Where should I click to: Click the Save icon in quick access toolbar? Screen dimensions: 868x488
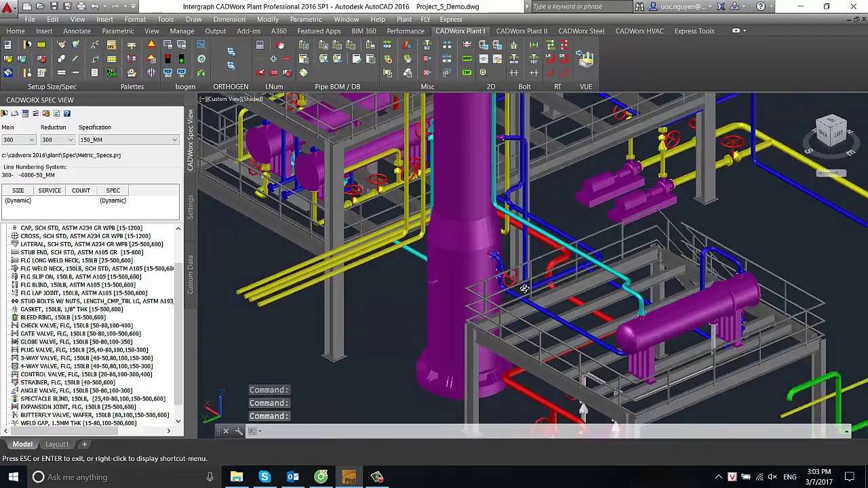pyautogui.click(x=54, y=6)
